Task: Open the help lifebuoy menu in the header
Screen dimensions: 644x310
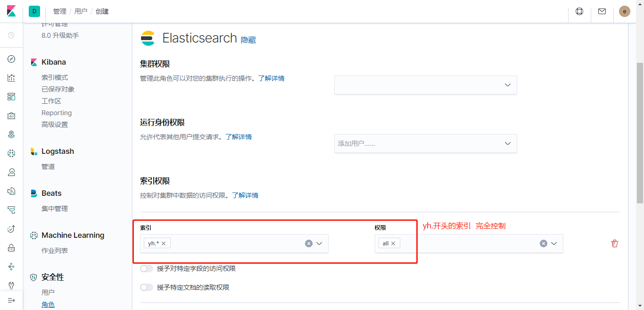Action: [579, 11]
